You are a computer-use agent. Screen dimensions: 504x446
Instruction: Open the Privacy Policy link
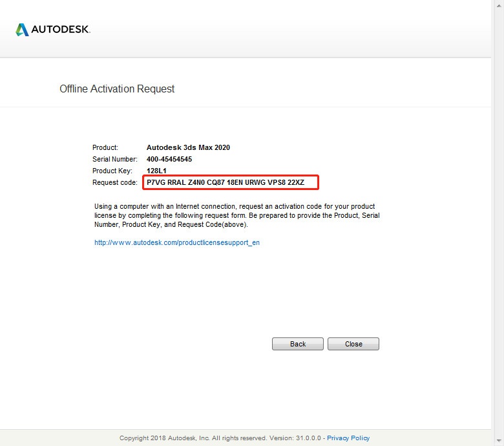348,438
